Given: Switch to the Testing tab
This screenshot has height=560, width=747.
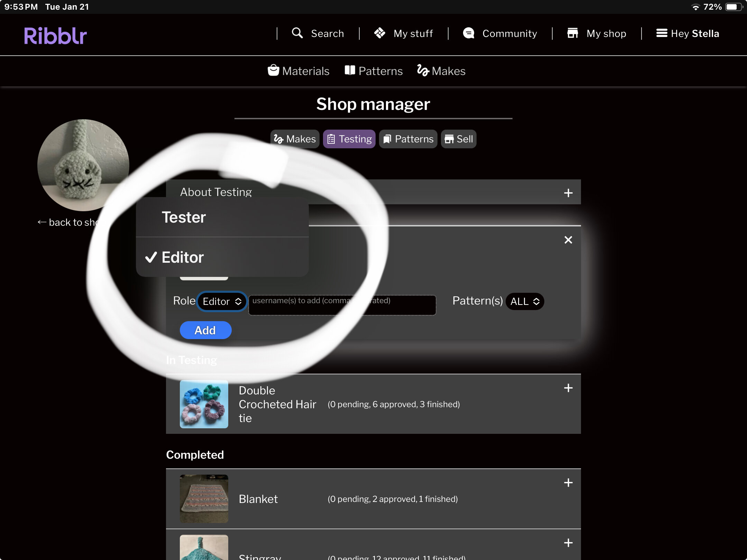Looking at the screenshot, I should pos(349,139).
